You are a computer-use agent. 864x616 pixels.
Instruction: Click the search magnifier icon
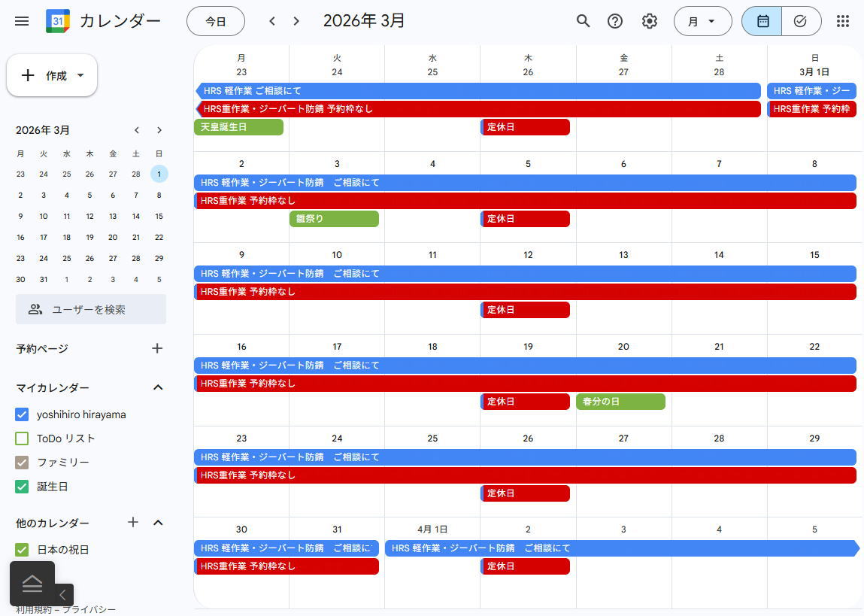(x=583, y=21)
